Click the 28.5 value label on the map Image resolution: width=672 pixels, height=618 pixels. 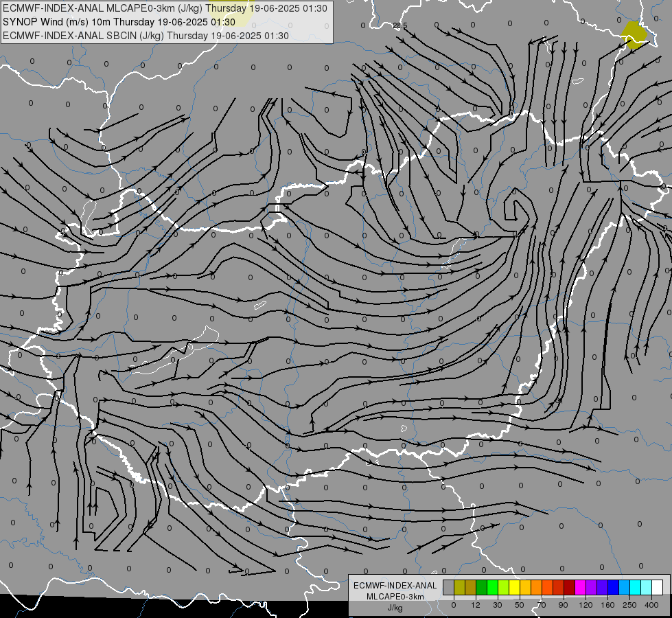click(x=400, y=25)
